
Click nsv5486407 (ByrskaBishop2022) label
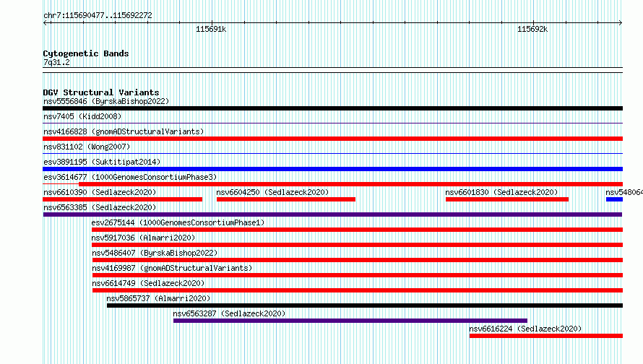(x=155, y=253)
